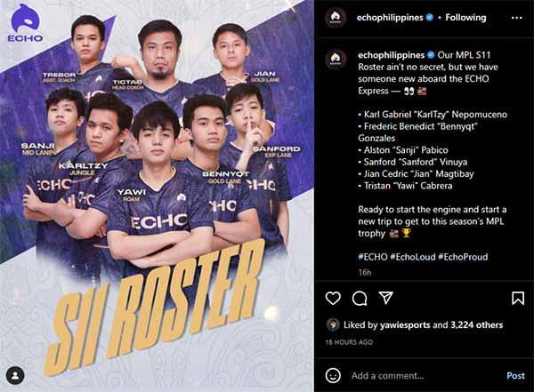The height and width of the screenshot is (392, 534).
Task: Toggle the Following status button
Action: pyautogui.click(x=465, y=18)
